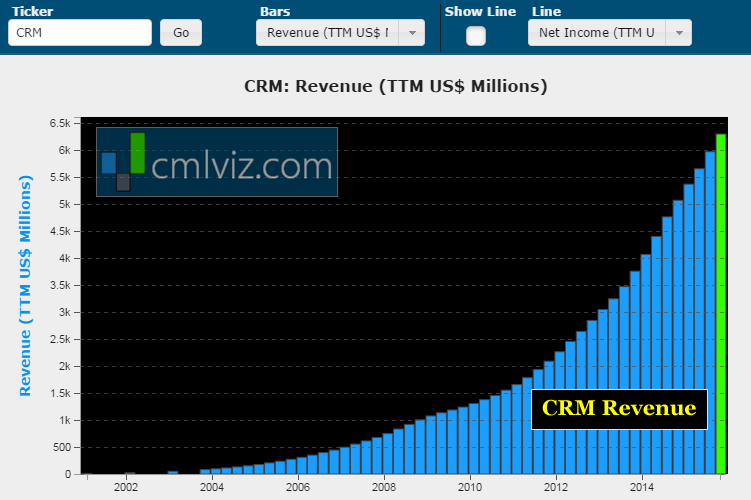Click the 2010 x-axis label

pos(470,487)
